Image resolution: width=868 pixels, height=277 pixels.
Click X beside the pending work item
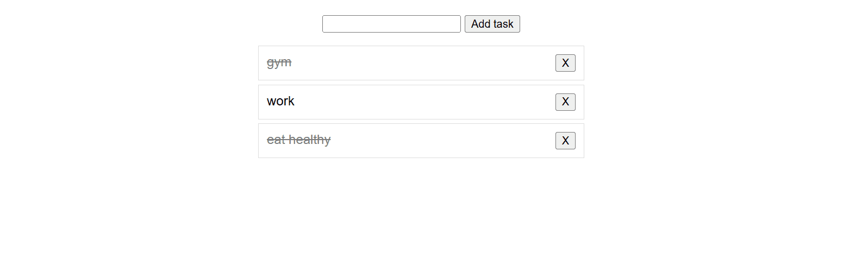pos(565,102)
